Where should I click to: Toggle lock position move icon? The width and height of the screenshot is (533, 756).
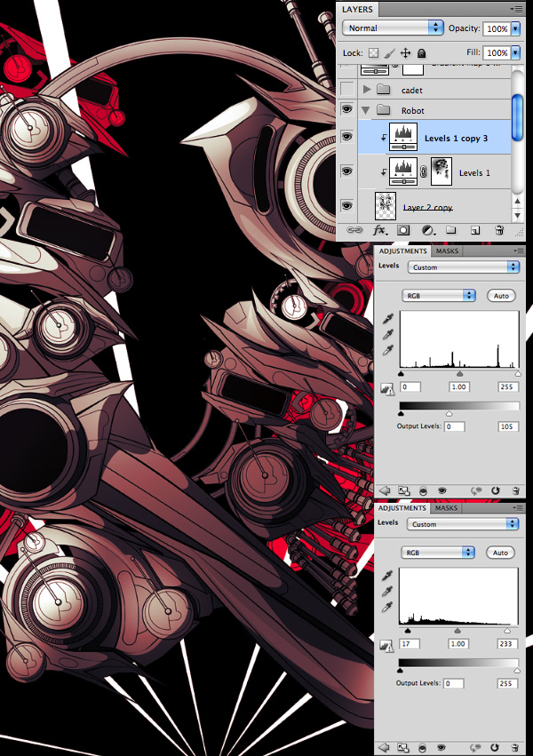point(405,52)
